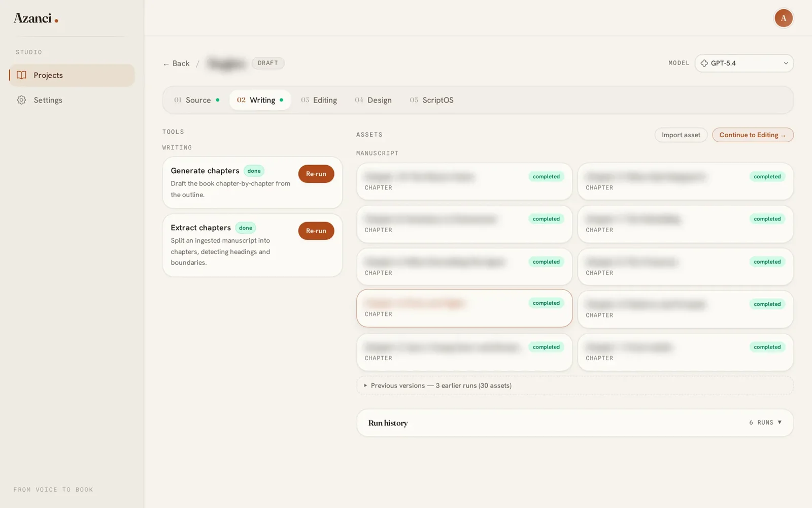
Task: Expand the Run history panel
Action: (x=575, y=423)
